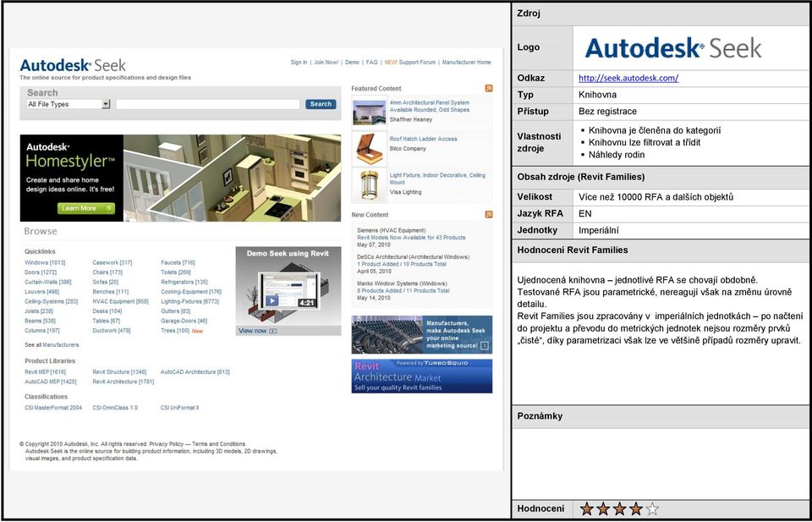Open the Join Now! link
This screenshot has width=812, height=522.
326,62
